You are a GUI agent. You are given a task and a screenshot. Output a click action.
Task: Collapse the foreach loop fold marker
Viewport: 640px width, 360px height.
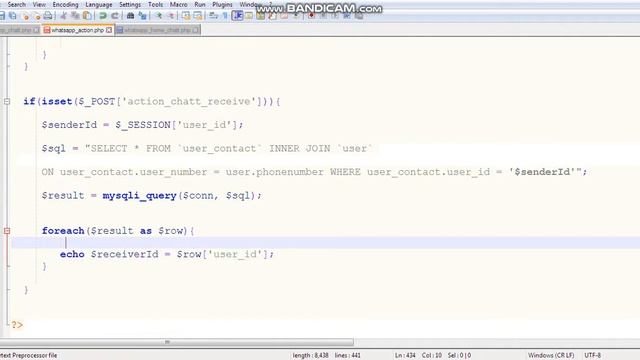[7, 231]
